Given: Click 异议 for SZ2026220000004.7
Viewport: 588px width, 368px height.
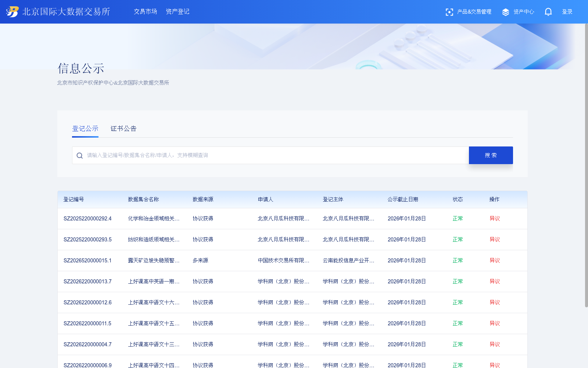Looking at the screenshot, I should coord(495,344).
